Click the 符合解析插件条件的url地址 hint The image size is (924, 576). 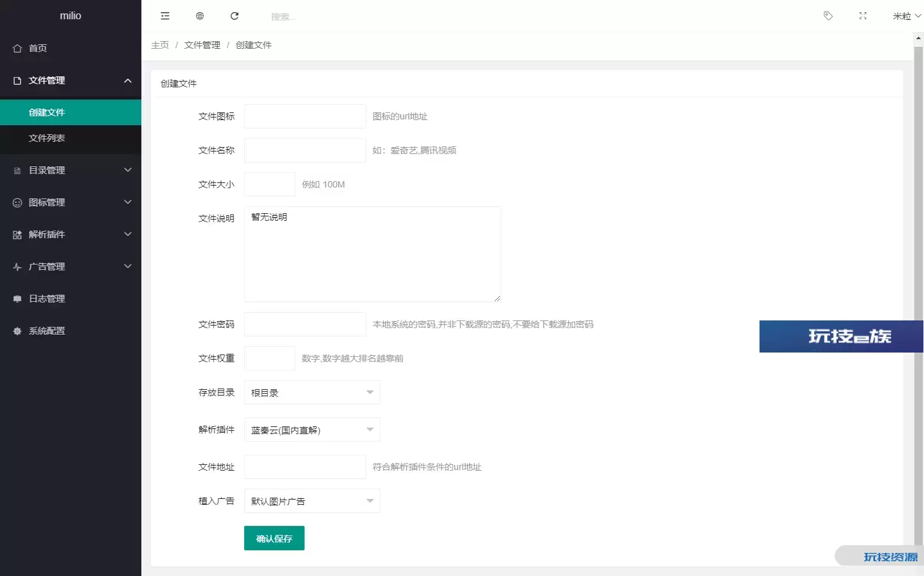pyautogui.click(x=427, y=467)
